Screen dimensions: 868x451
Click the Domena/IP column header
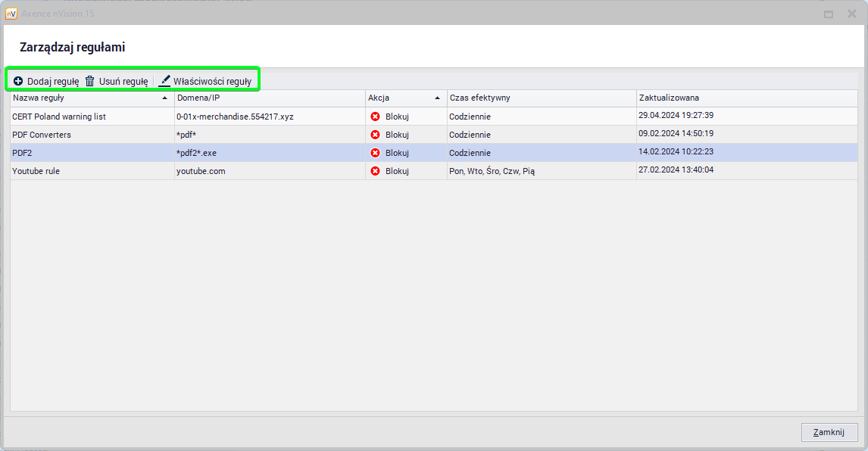(x=198, y=98)
